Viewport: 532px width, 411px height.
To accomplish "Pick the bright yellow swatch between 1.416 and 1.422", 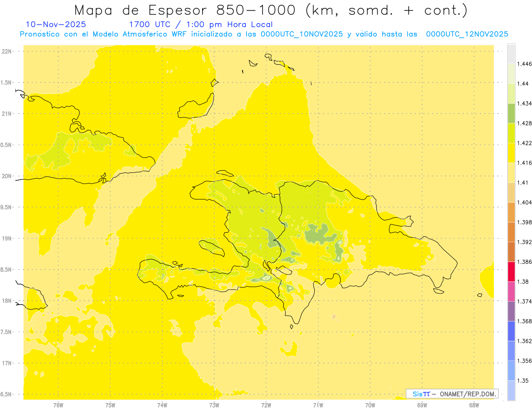I will click(x=511, y=153).
